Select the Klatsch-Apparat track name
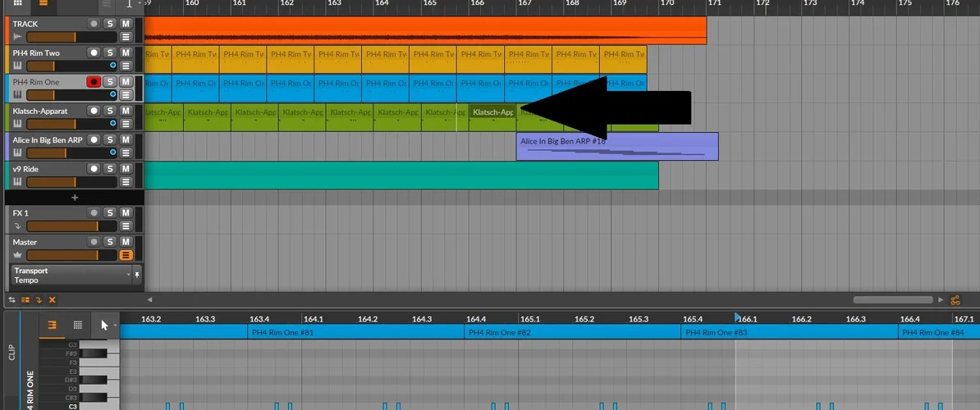The image size is (980, 410). pyautogui.click(x=40, y=111)
